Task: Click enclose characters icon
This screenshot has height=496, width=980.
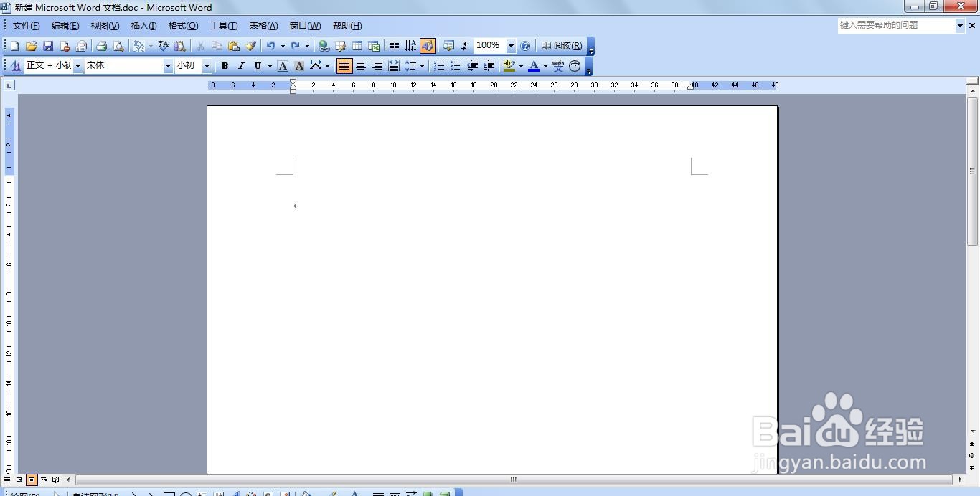Action: (x=575, y=66)
